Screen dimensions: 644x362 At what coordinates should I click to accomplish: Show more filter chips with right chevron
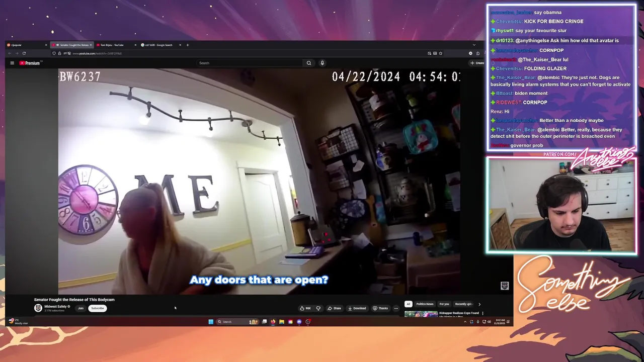click(479, 304)
